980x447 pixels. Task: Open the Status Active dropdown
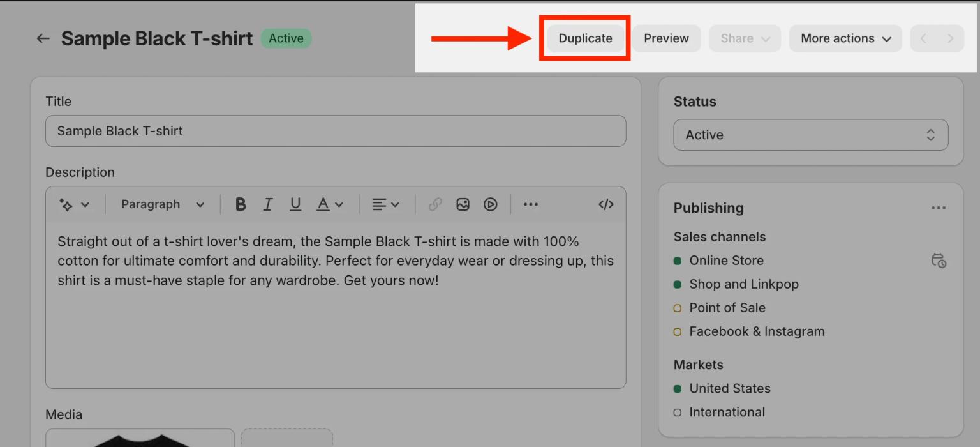[811, 135]
